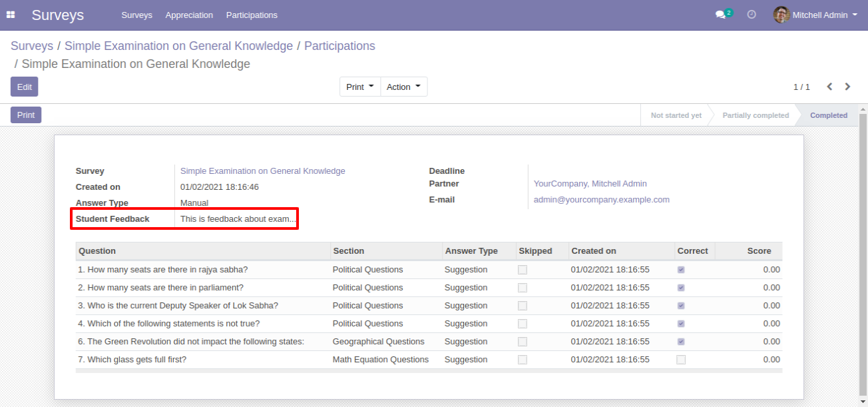Image resolution: width=868 pixels, height=407 pixels.
Task: Toggle Skipped for the Green Revolution question
Action: pos(523,342)
